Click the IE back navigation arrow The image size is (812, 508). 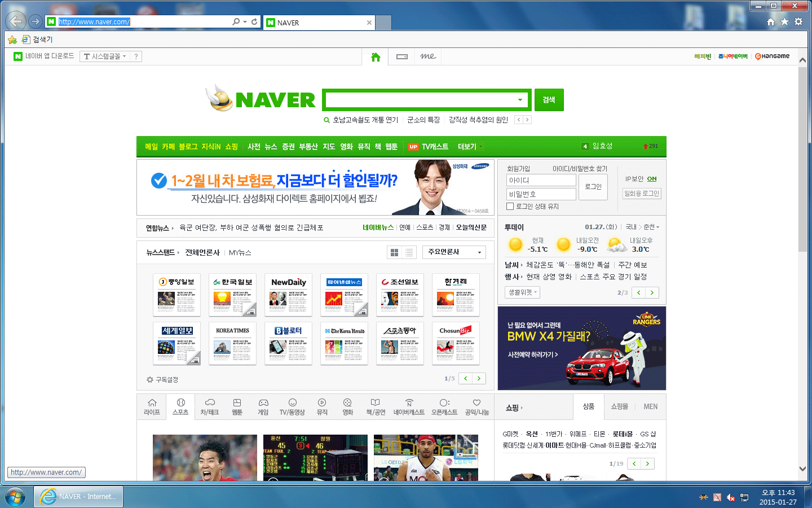click(16, 21)
